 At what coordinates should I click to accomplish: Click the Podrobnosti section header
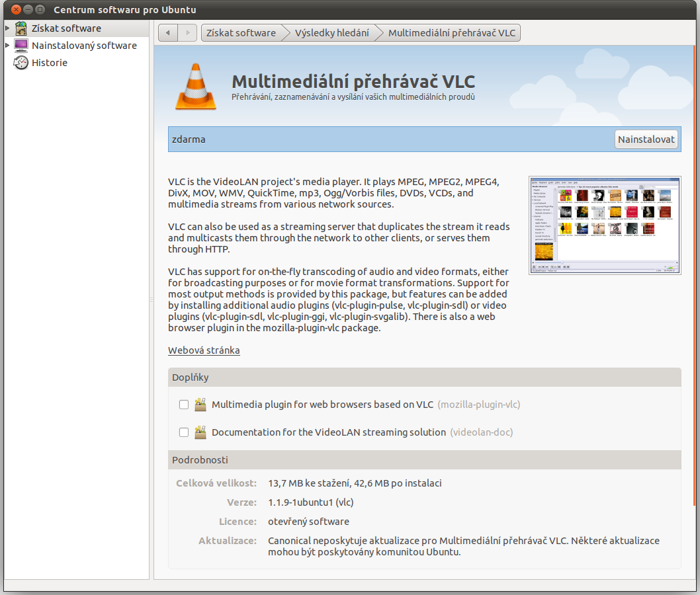(x=425, y=460)
